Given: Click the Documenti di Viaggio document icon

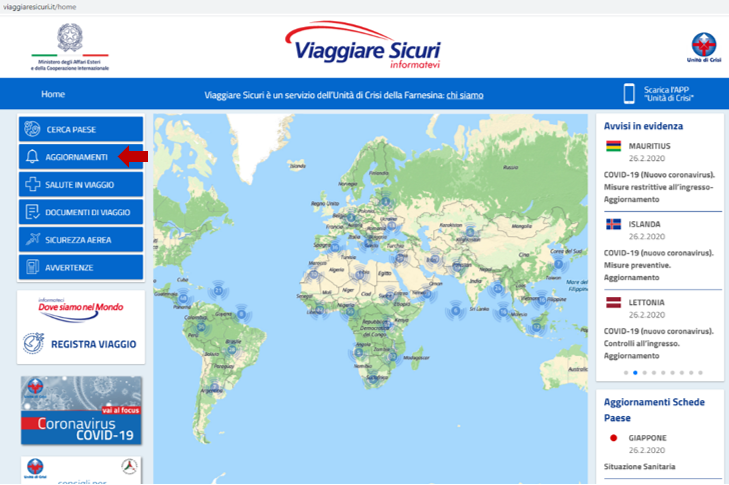Looking at the screenshot, I should coord(33,212).
